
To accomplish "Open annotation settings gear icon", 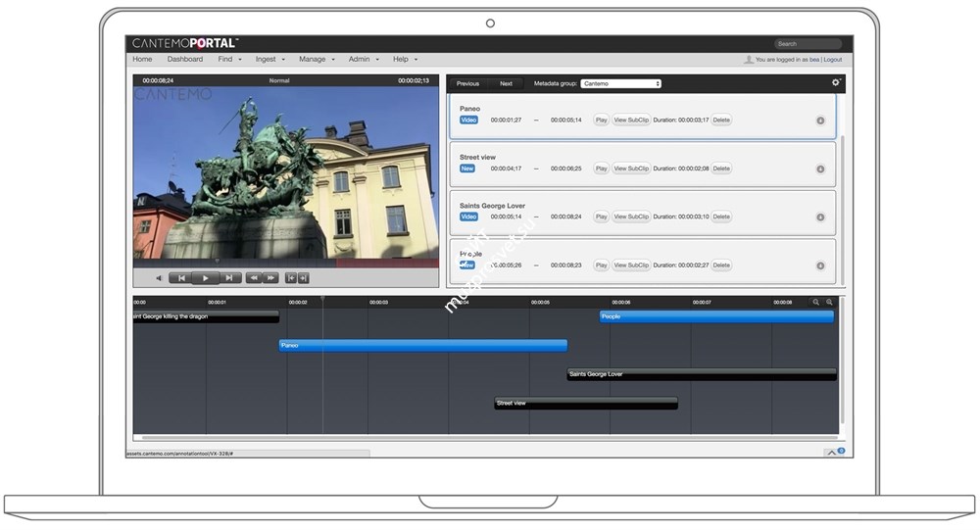I will point(836,82).
